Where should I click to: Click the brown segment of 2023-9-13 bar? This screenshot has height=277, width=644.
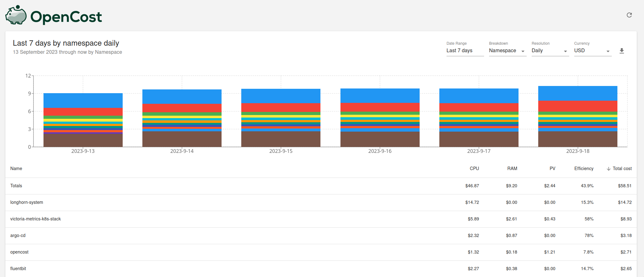click(83, 140)
